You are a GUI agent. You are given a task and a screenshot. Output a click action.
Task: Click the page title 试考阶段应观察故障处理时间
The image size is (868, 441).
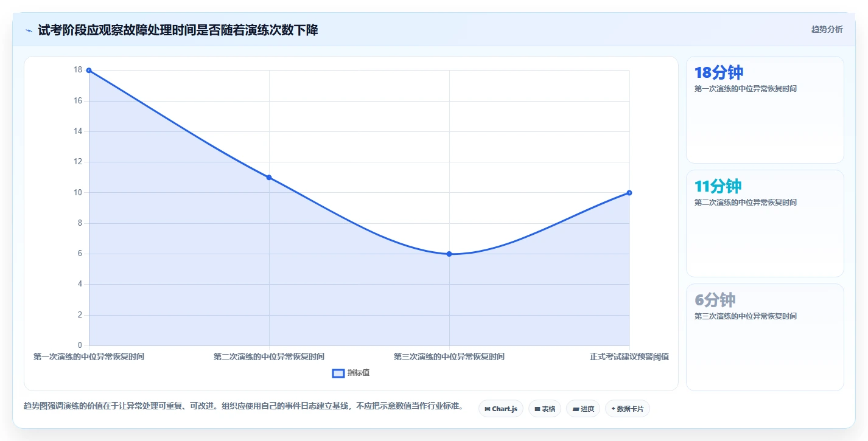click(178, 30)
